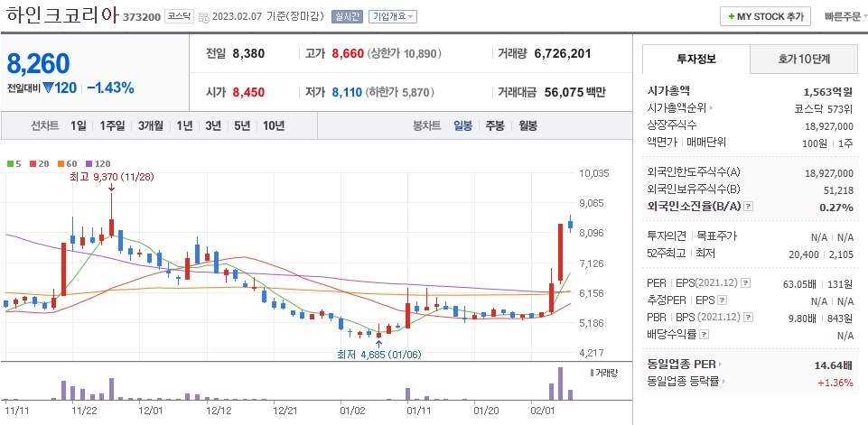Click plus icon in MY STOCK 추가

point(732,16)
